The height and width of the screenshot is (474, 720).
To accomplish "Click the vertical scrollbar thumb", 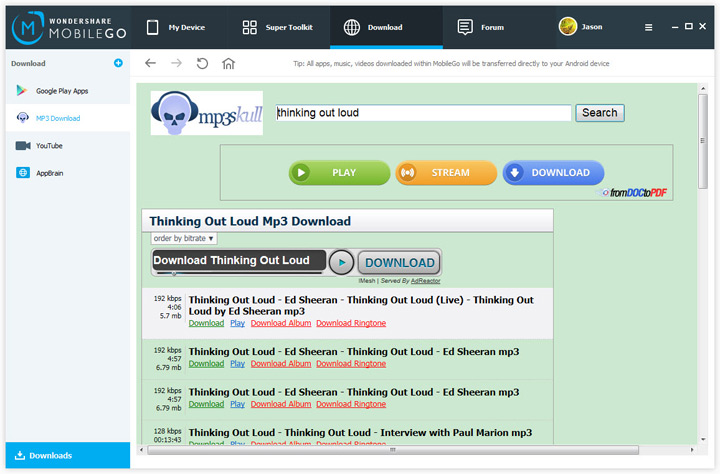I will (703, 141).
